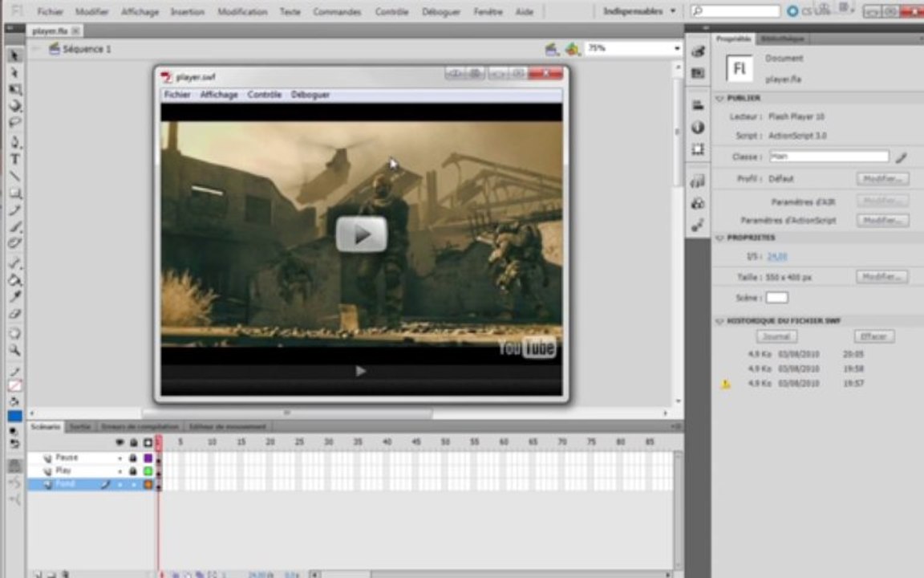
Task: Open the Insertion menu
Action: 188,12
